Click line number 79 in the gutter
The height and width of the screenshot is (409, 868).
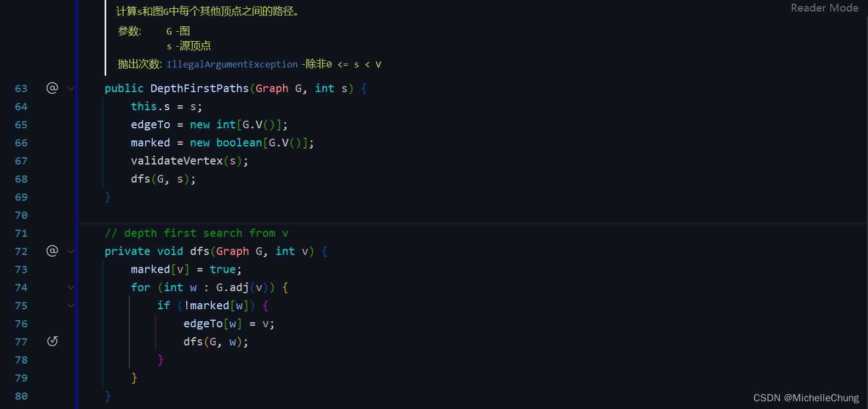coord(21,378)
